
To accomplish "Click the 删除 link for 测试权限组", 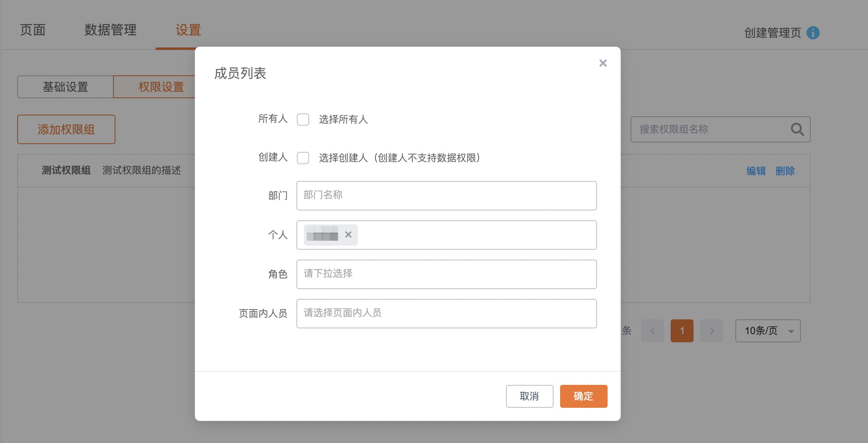I will pos(785,171).
